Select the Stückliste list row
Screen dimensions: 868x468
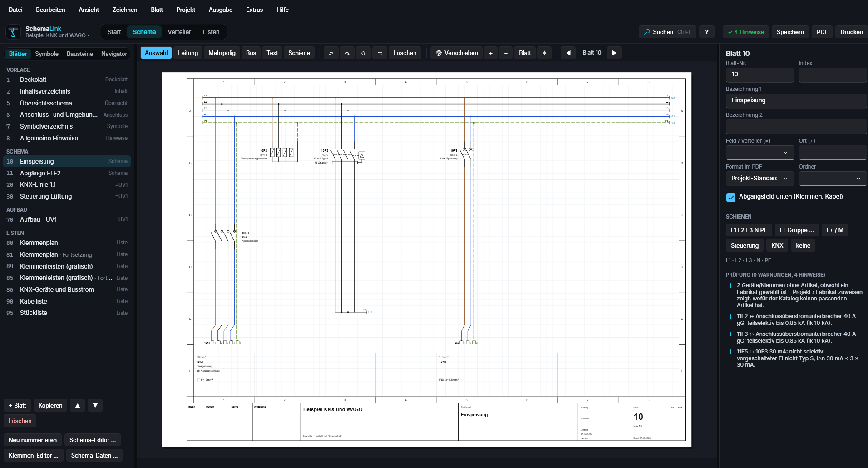[x=67, y=313]
